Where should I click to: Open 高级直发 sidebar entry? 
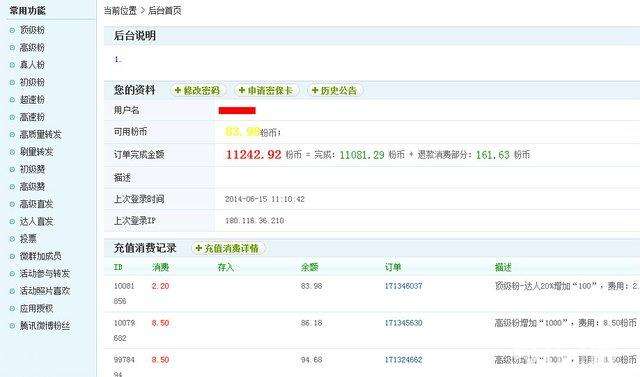[36, 204]
